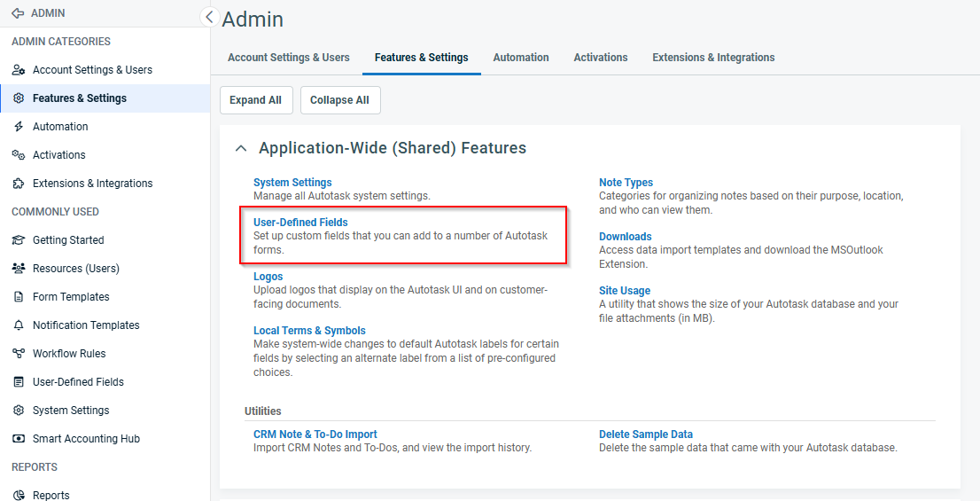The height and width of the screenshot is (501, 980).
Task: Click the Account Settings & Users sidebar icon
Action: point(18,70)
